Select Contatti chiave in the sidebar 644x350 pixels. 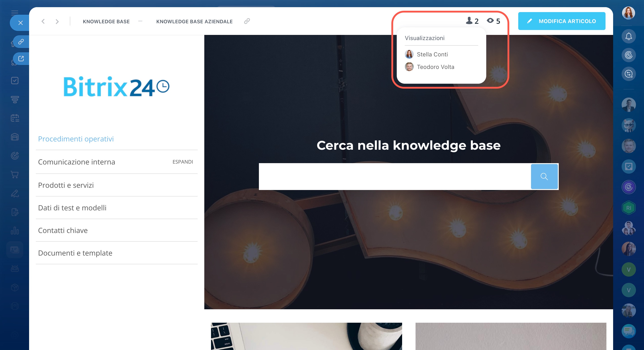[x=63, y=230]
